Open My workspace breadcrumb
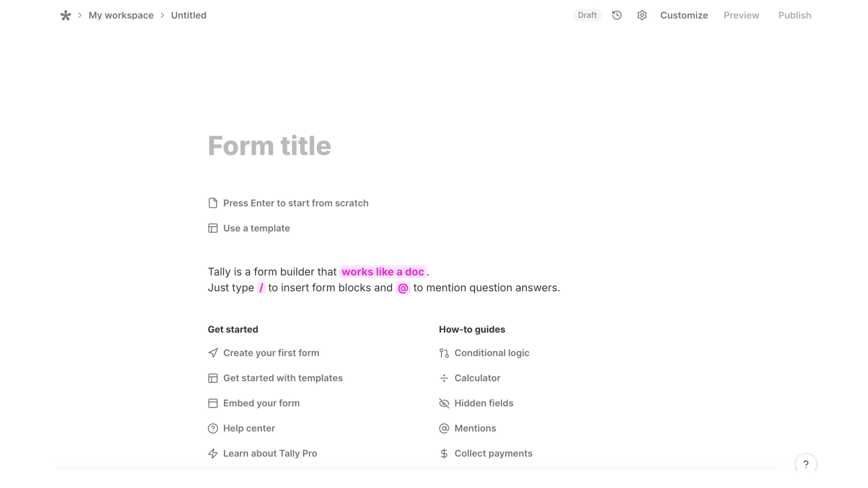Image resolution: width=868 pixels, height=488 pixels. tap(121, 15)
